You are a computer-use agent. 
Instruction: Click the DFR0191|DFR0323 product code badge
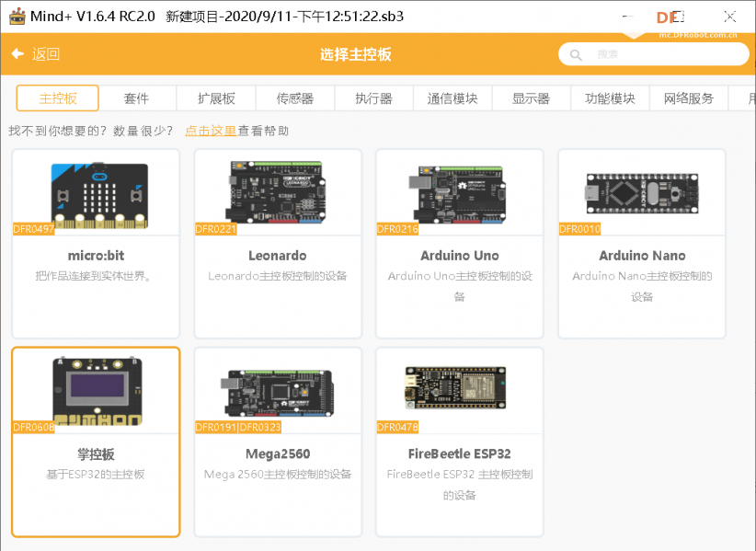coord(238,427)
